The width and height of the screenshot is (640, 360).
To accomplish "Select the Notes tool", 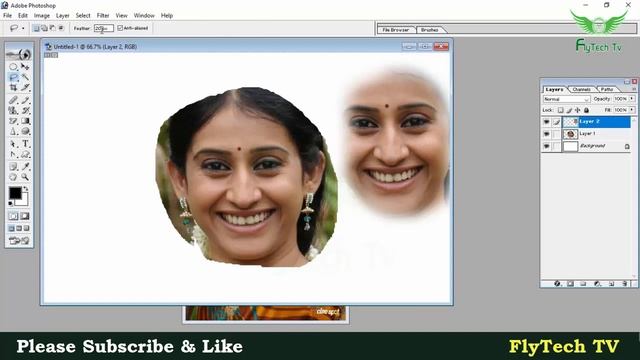I will point(13,167).
